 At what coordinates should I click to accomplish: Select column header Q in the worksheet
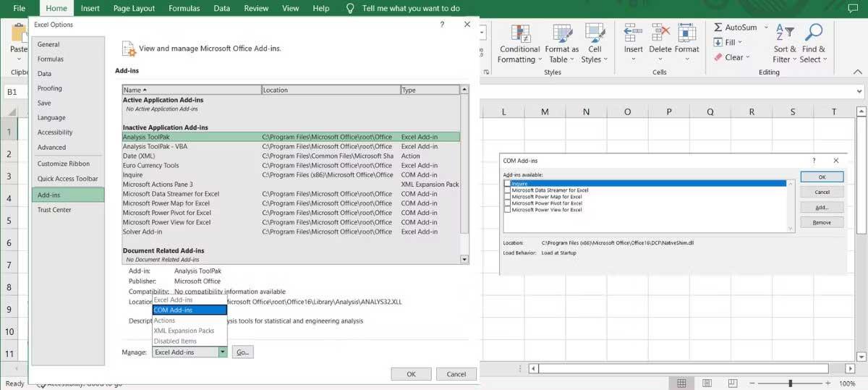(x=710, y=111)
